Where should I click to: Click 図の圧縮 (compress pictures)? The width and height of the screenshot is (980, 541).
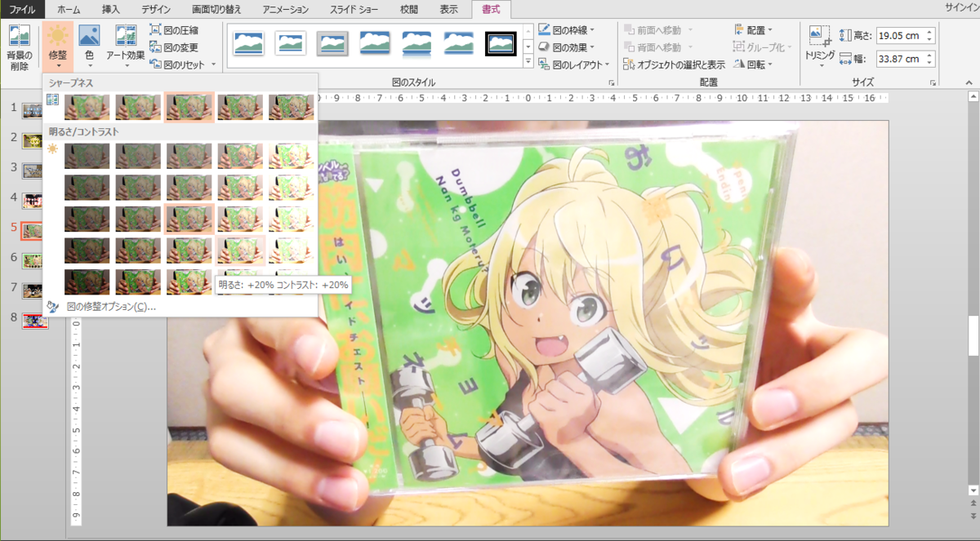tap(174, 30)
